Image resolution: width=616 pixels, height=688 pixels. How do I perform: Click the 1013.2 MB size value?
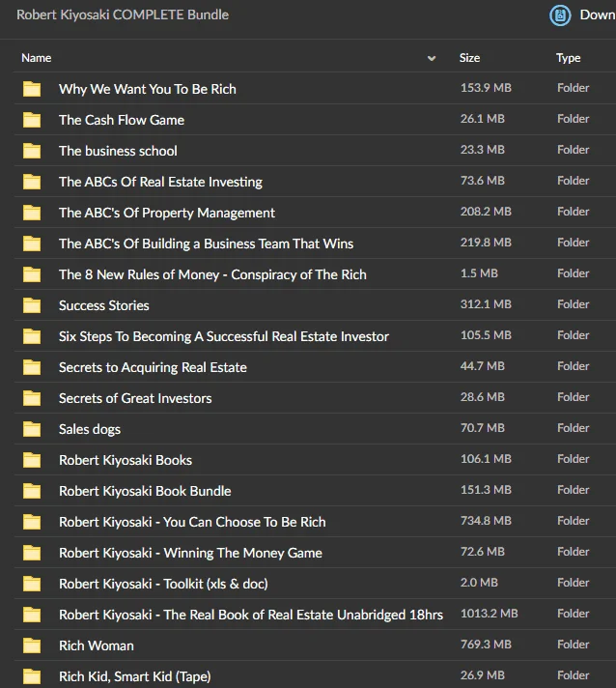pos(489,614)
